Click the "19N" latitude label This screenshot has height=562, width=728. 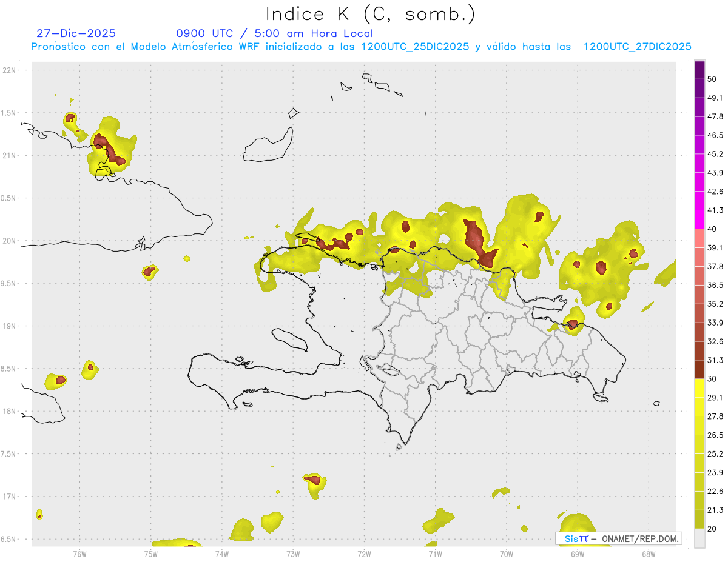(10, 326)
